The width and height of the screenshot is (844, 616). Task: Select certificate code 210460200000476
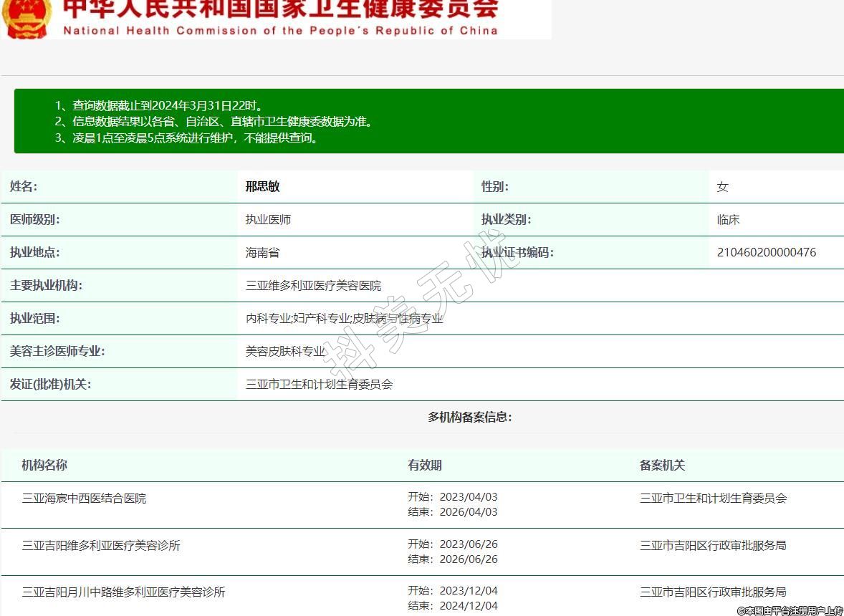tap(766, 253)
